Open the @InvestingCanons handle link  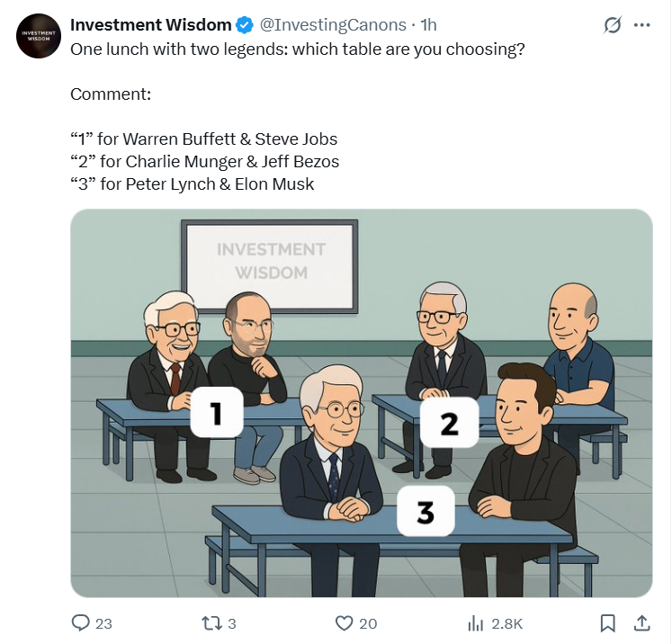333,25
